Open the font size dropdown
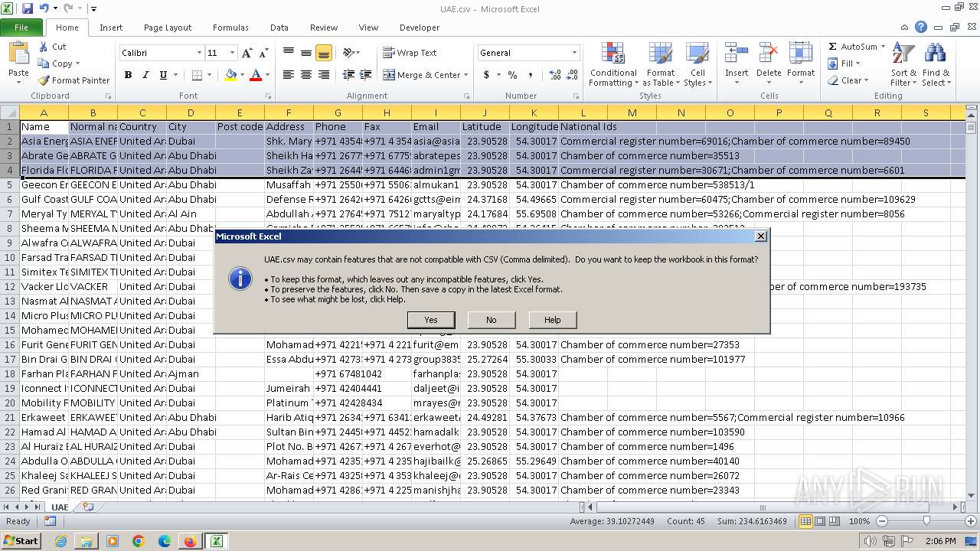 [233, 53]
